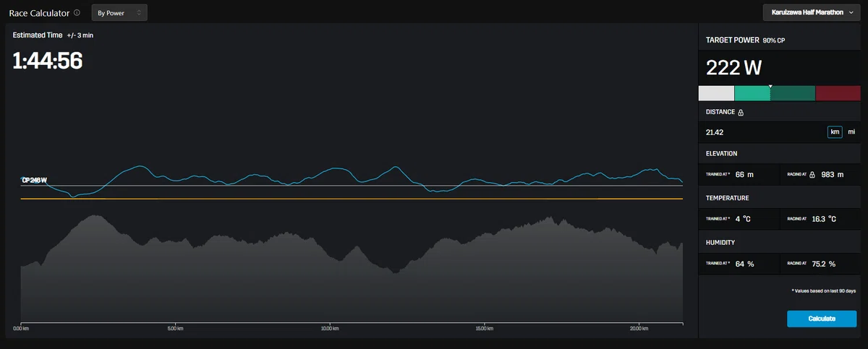Click the white power zone segment
Image resolution: width=868 pixels, height=349 pixels.
[716, 93]
